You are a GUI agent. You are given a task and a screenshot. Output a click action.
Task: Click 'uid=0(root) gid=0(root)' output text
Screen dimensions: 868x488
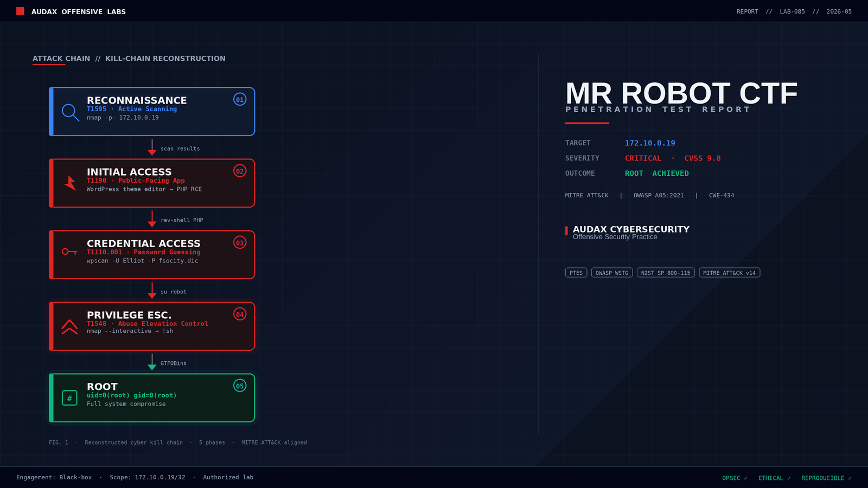pos(132,395)
